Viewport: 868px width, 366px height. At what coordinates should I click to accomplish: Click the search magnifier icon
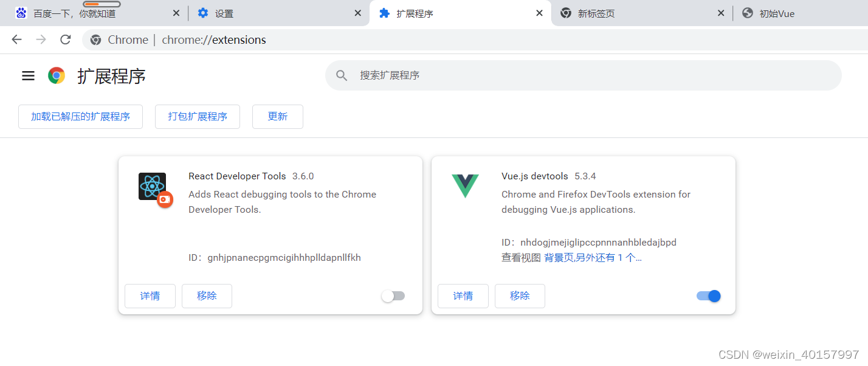(342, 75)
